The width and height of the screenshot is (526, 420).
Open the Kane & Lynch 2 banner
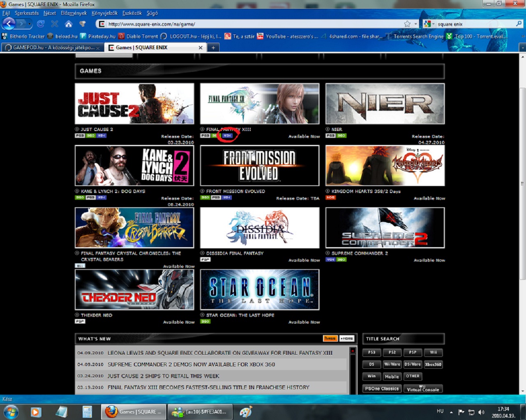coord(134,165)
